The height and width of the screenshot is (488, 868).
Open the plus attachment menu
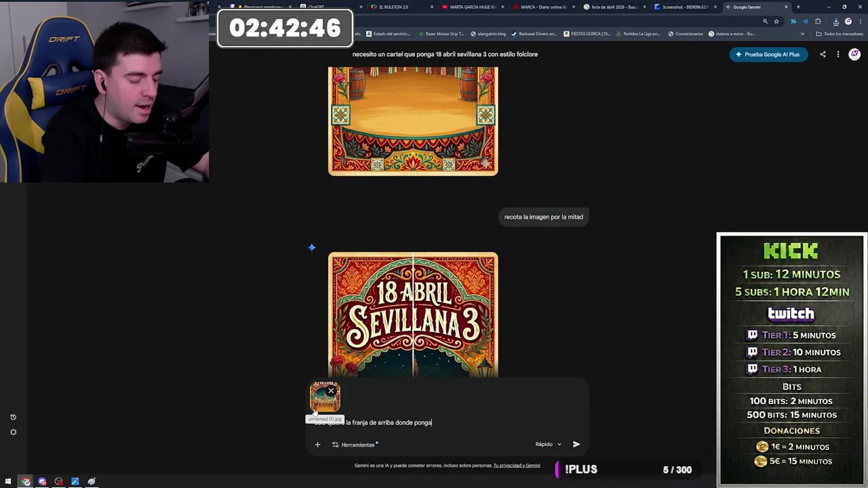click(317, 445)
